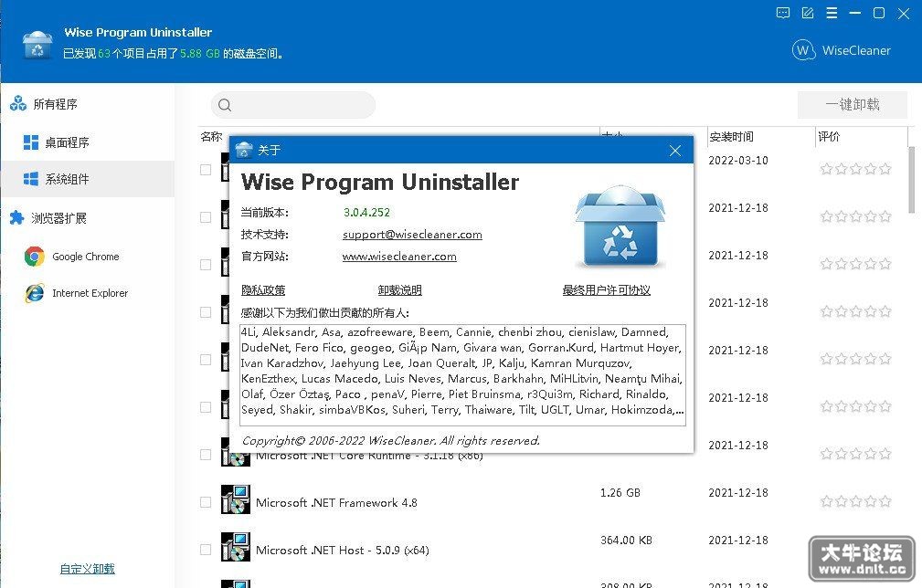Viewport: 922px width, 588px height.
Task: Click the 一键卸载 button
Action: [853, 105]
